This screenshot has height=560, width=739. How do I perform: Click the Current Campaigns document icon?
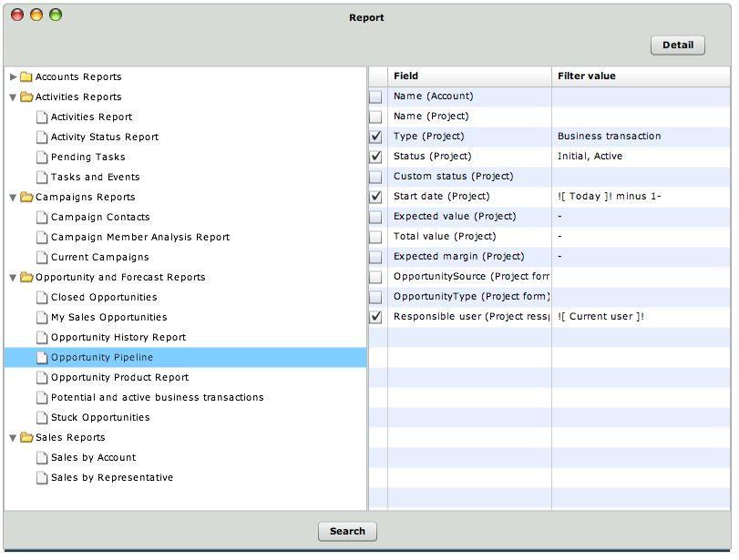click(x=42, y=257)
